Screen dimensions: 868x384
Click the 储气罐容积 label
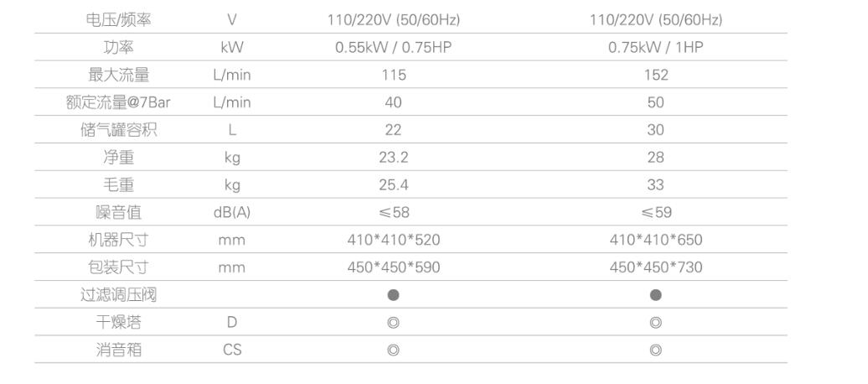point(118,130)
